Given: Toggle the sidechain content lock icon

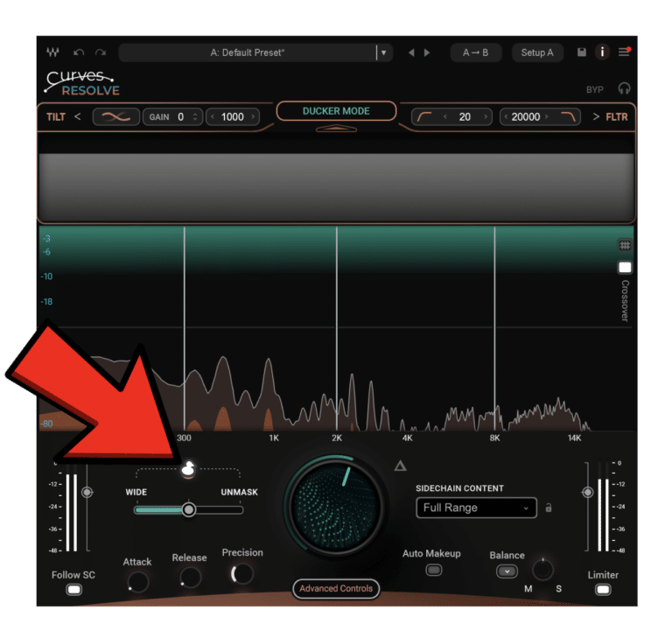Looking at the screenshot, I should tap(549, 508).
